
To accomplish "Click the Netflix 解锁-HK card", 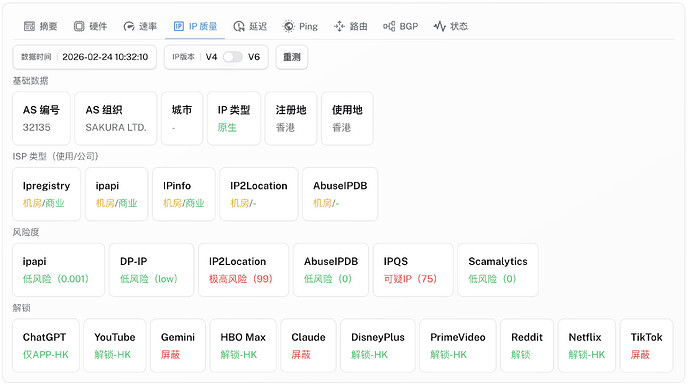I will tap(587, 346).
